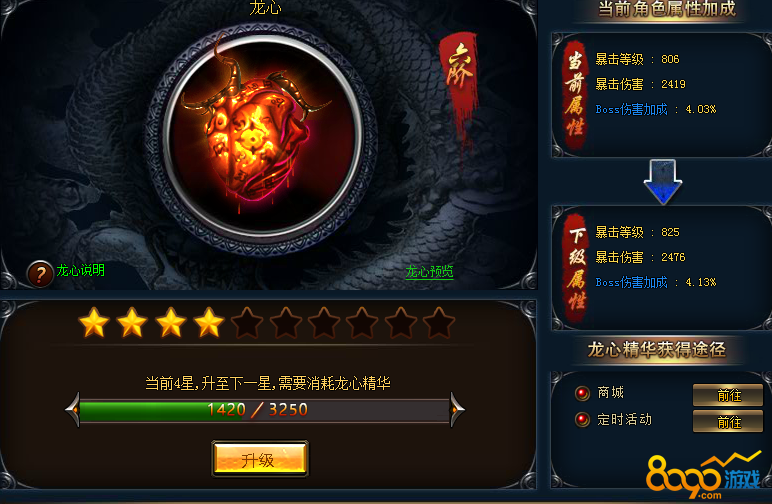Click 前往 button next to 定时活动
Screen dimensions: 772x504
[x=728, y=421]
